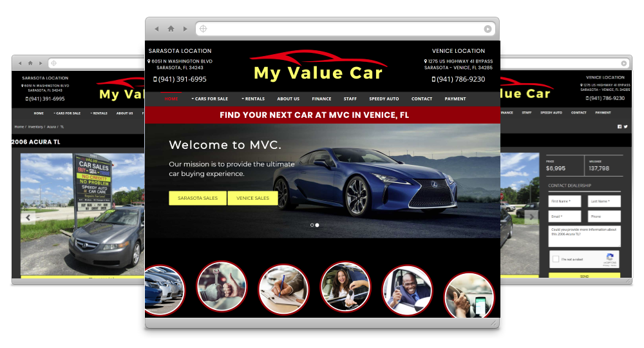
Task: Click the First Name field in the right window
Action: click(x=565, y=201)
